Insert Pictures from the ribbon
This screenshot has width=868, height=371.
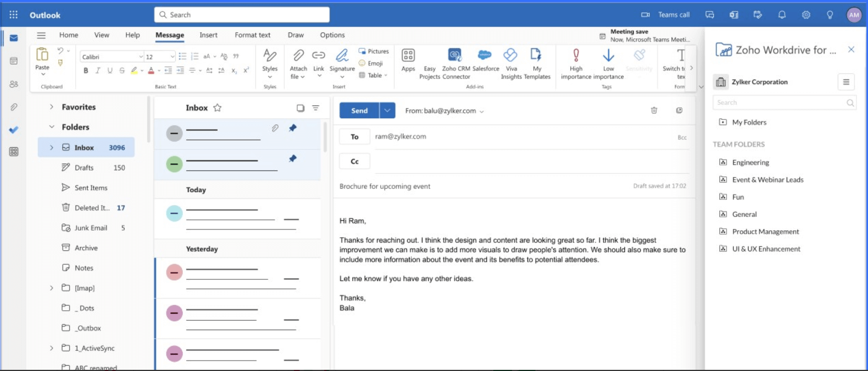click(374, 51)
